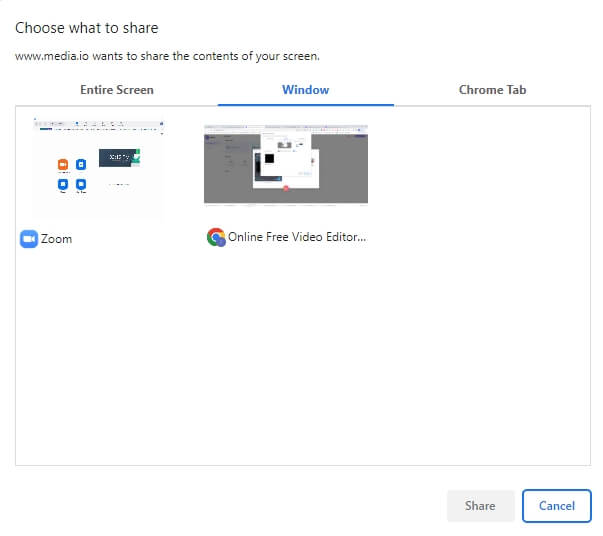The width and height of the screenshot is (603, 536).
Task: Click the Online Free Video Editor label
Action: (x=297, y=238)
